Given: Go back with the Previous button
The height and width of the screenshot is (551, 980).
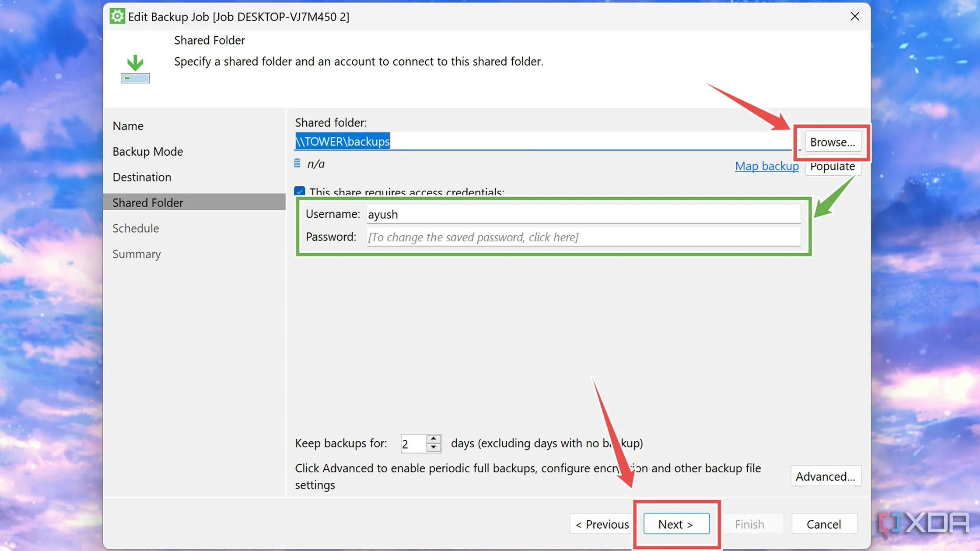Looking at the screenshot, I should pyautogui.click(x=602, y=524).
